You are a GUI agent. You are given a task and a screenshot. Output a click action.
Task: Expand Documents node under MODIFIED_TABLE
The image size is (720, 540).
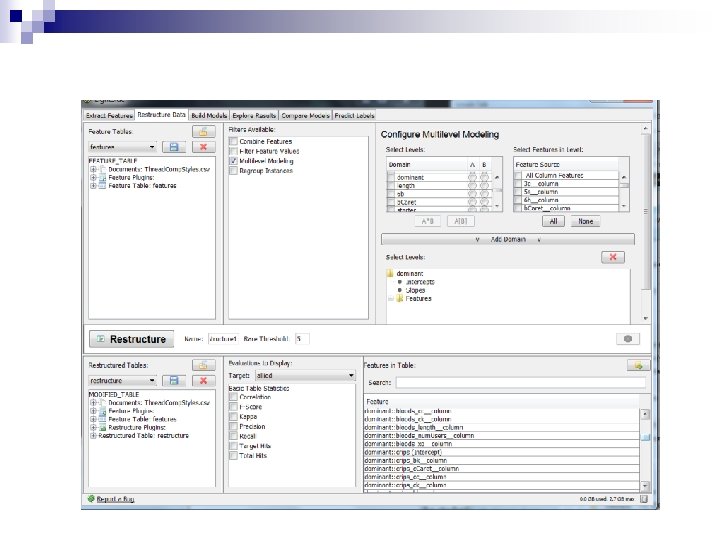pyautogui.click(x=93, y=403)
